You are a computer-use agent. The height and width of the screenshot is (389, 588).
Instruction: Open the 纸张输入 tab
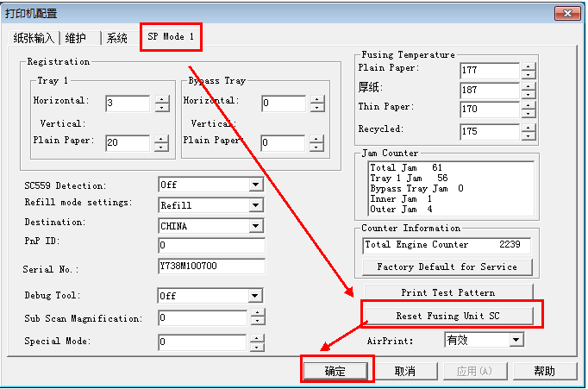coord(34,38)
